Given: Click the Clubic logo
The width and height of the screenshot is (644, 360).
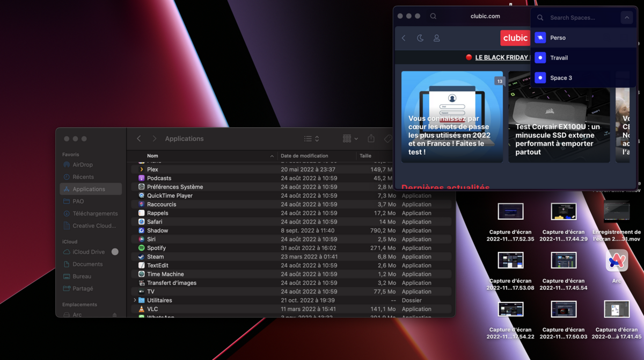Looking at the screenshot, I should (x=515, y=38).
